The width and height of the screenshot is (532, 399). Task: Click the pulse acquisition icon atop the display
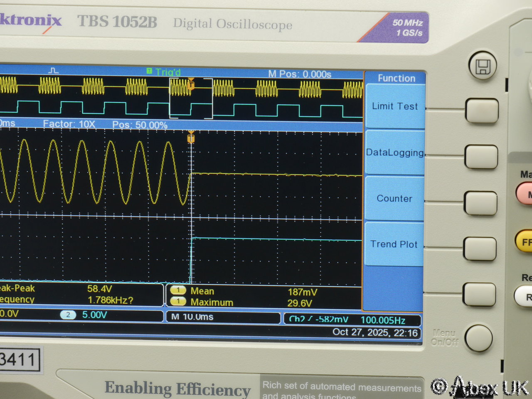(53, 71)
